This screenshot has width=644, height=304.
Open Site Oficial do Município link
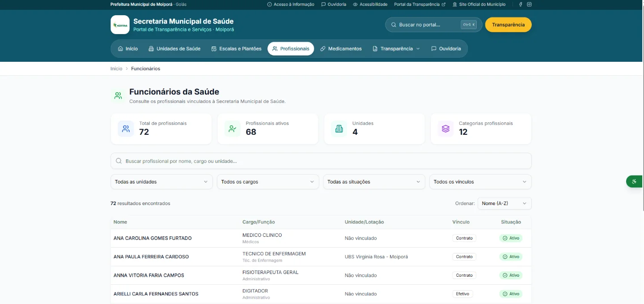pos(479,4)
